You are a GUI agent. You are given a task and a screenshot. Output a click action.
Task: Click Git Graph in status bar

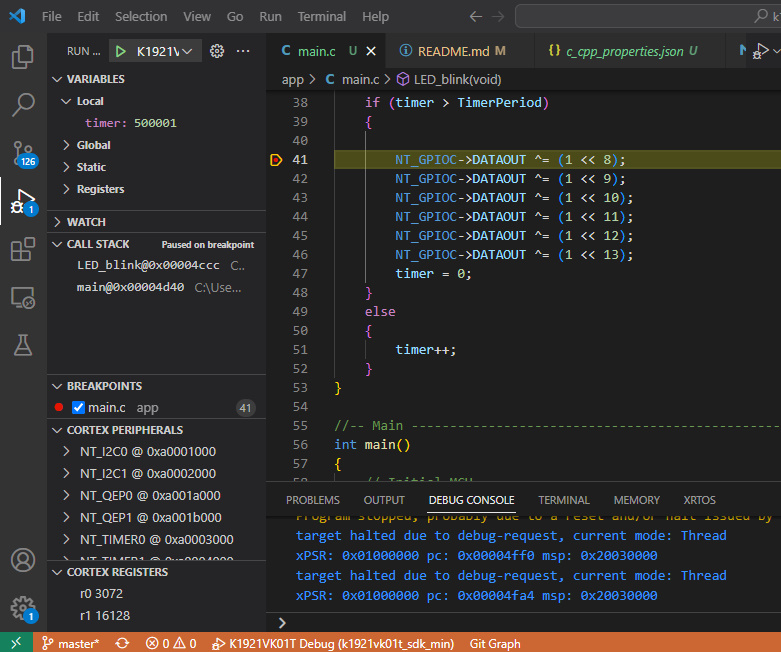495,643
